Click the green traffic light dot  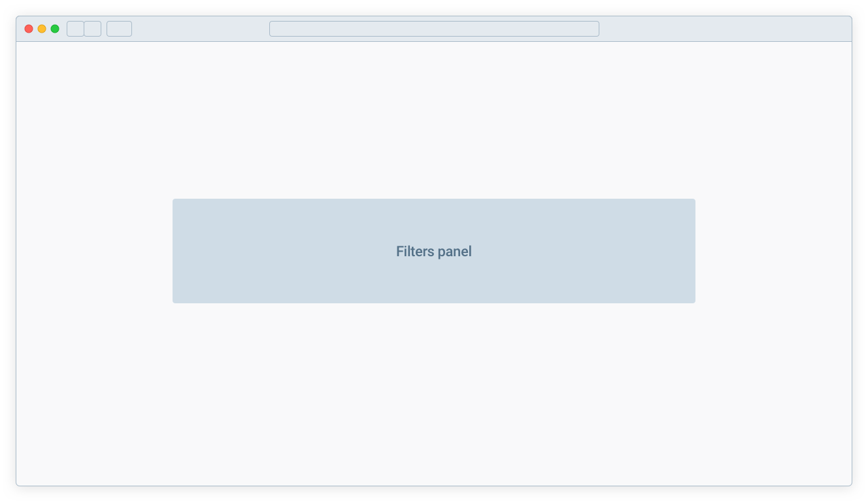[x=55, y=29]
